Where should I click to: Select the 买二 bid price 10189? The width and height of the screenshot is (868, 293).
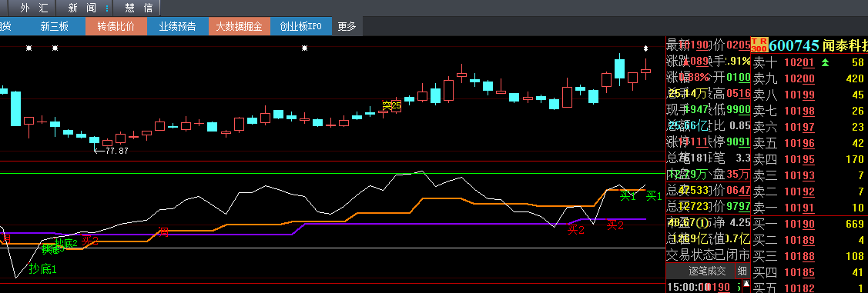(799, 240)
